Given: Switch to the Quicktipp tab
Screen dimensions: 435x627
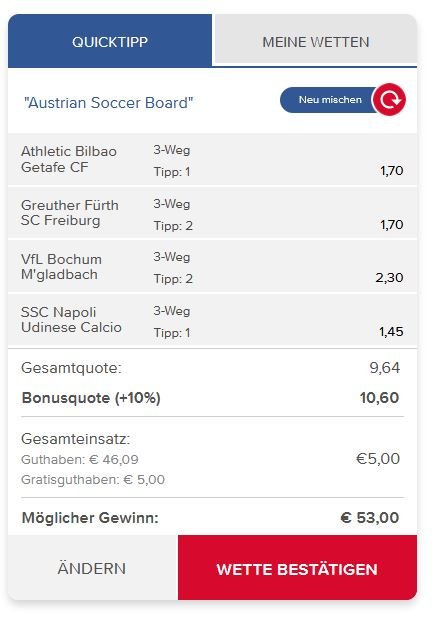Looking at the screenshot, I should 110,41.
